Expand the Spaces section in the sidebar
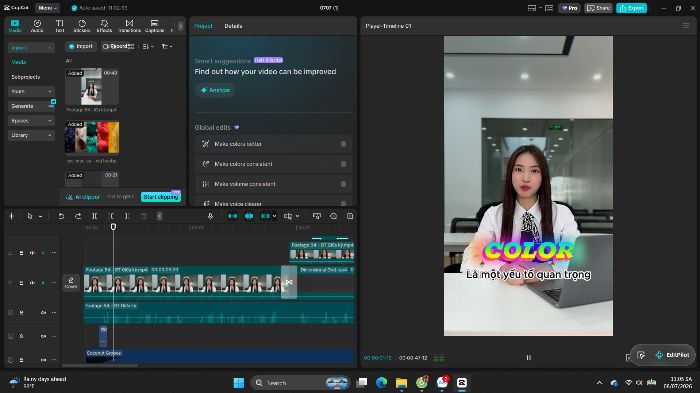The width and height of the screenshot is (700, 393). click(31, 121)
